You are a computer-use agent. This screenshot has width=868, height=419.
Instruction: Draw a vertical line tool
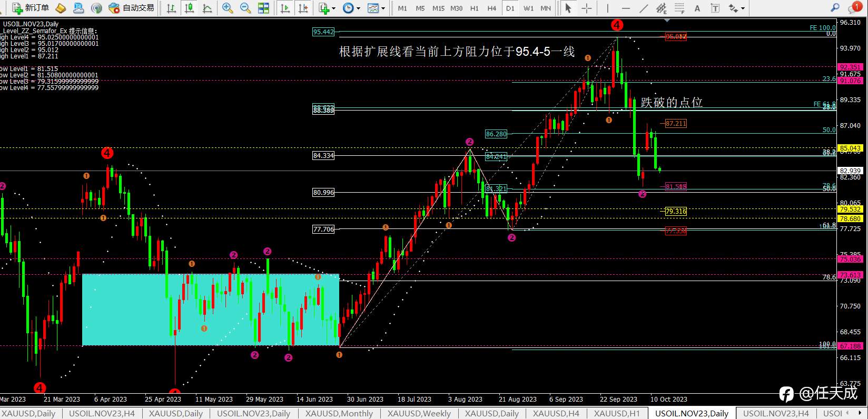tap(607, 8)
